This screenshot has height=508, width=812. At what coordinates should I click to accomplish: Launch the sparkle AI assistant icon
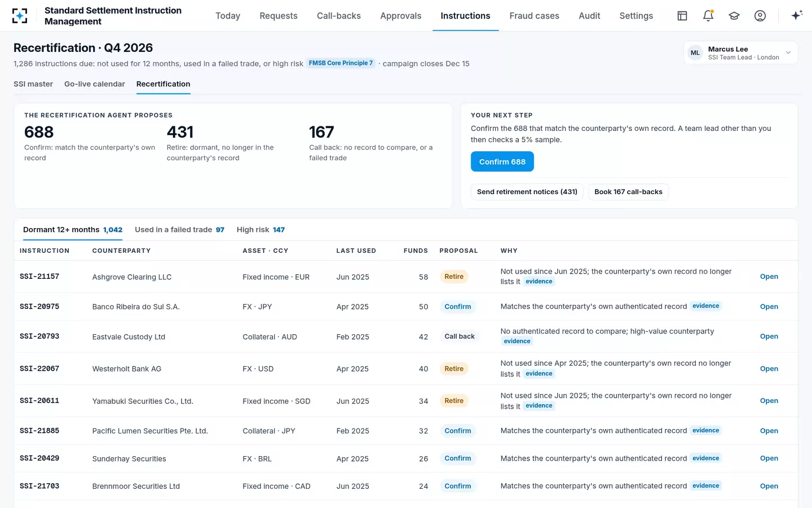pos(797,16)
